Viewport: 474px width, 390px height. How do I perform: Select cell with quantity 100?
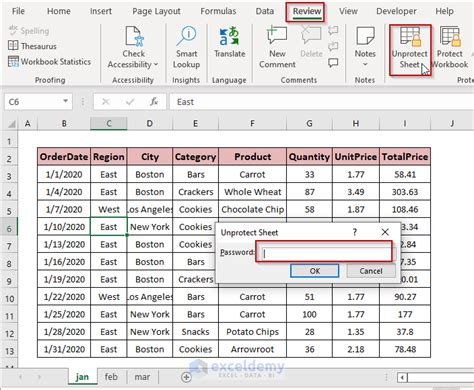point(309,314)
